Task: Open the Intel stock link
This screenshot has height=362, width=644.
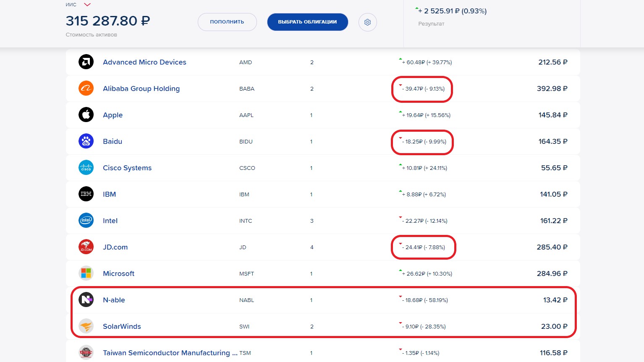Action: (110, 221)
